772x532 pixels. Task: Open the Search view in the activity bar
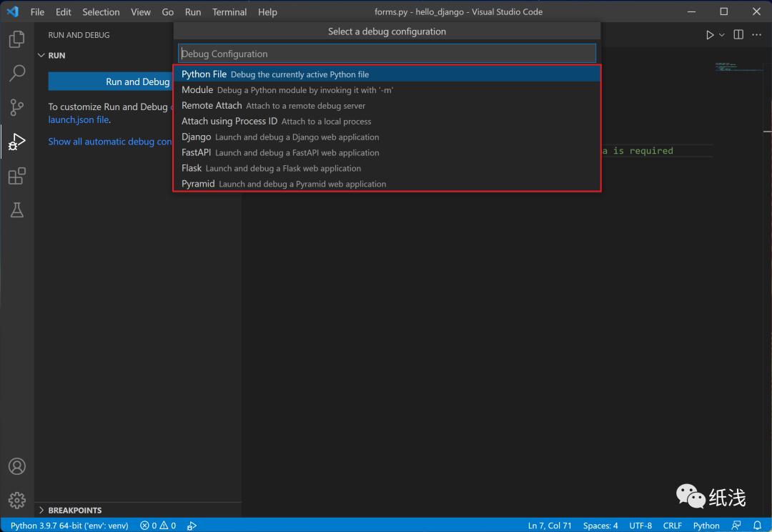16,74
